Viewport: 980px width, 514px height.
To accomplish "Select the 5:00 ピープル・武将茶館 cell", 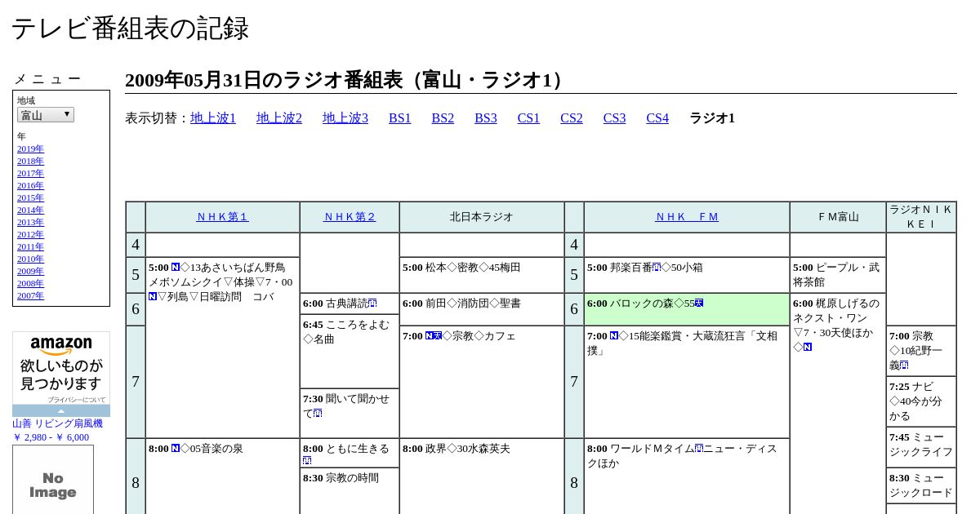I will (838, 275).
